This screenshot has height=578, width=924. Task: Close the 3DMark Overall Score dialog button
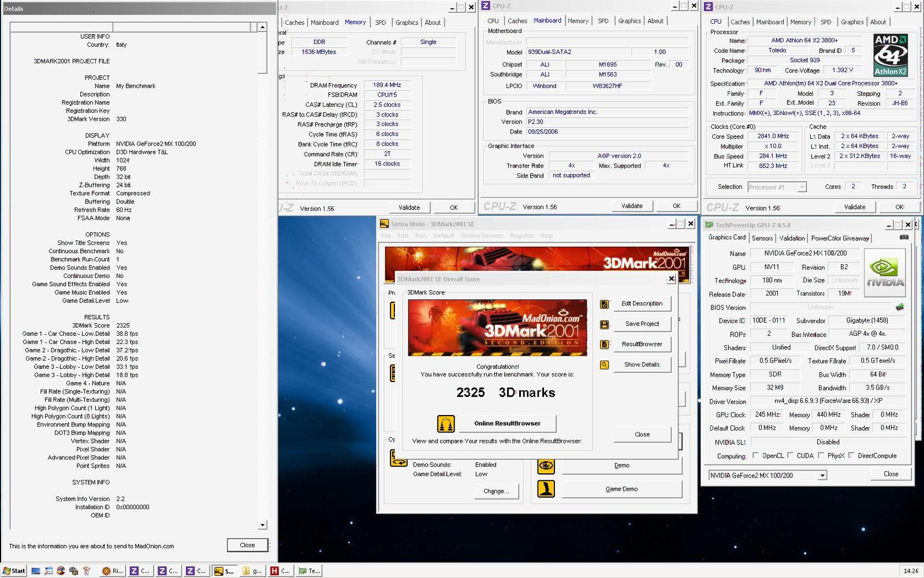[642, 435]
